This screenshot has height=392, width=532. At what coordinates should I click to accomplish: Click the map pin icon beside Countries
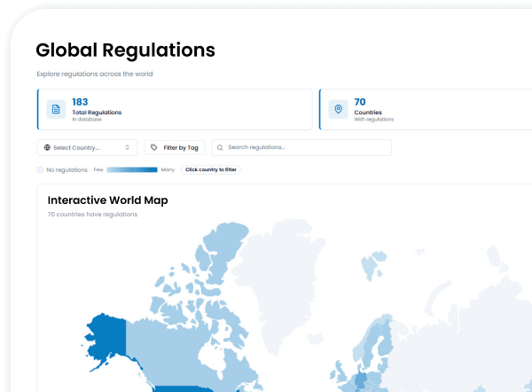339,109
